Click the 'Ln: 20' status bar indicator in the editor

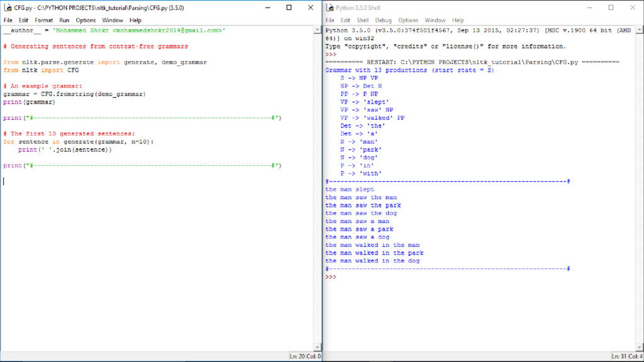(x=297, y=356)
